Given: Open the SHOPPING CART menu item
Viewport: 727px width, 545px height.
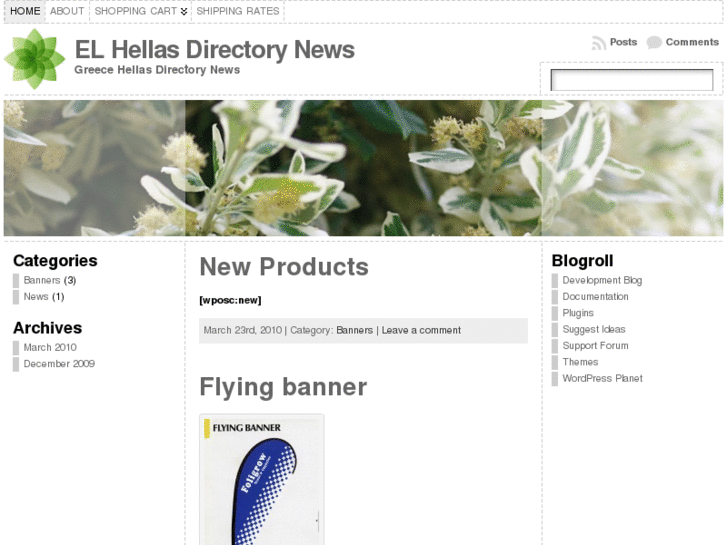Looking at the screenshot, I should 136,11.
